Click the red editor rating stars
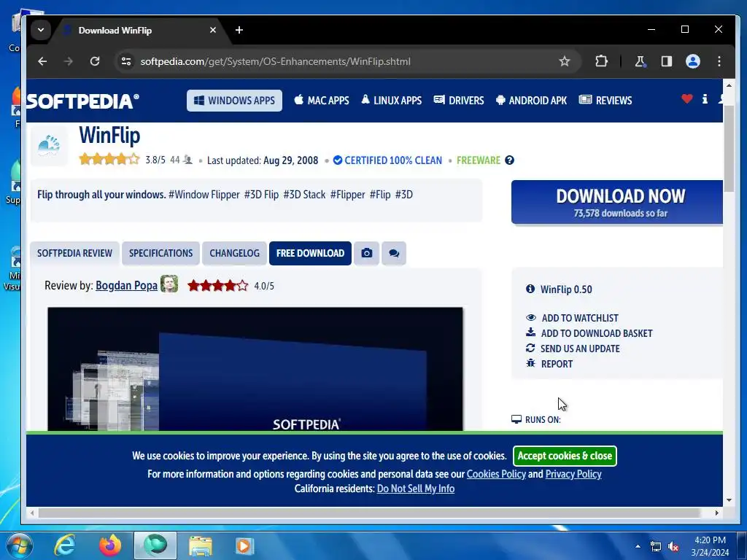 [217, 286]
